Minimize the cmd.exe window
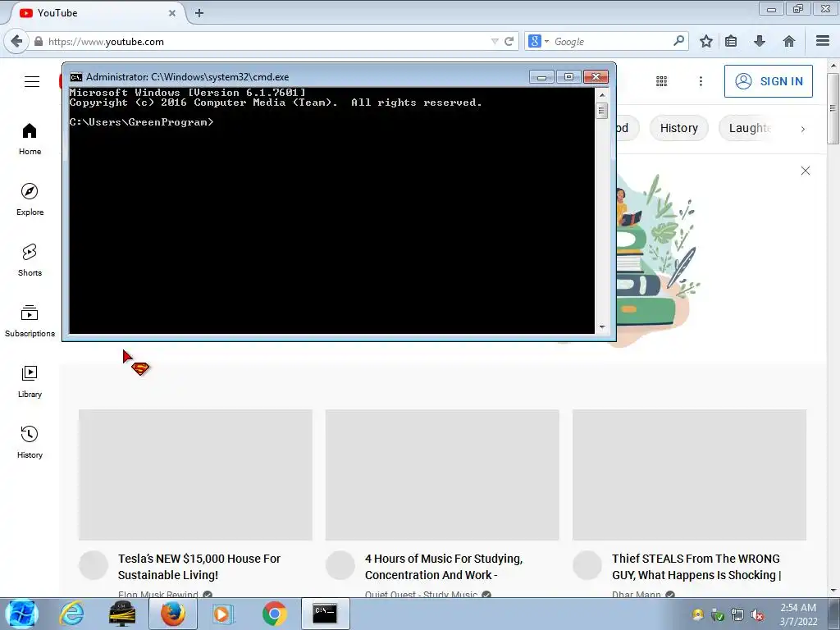 coord(541,77)
